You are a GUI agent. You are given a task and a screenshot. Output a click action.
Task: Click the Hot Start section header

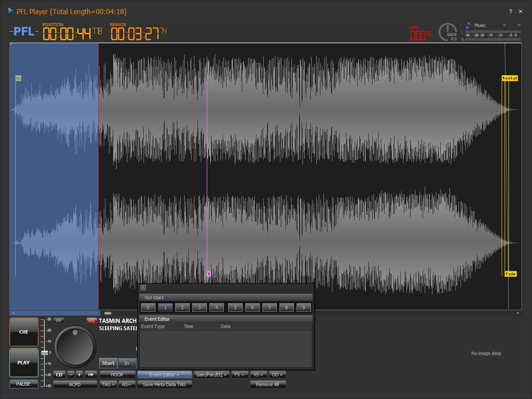click(x=226, y=298)
